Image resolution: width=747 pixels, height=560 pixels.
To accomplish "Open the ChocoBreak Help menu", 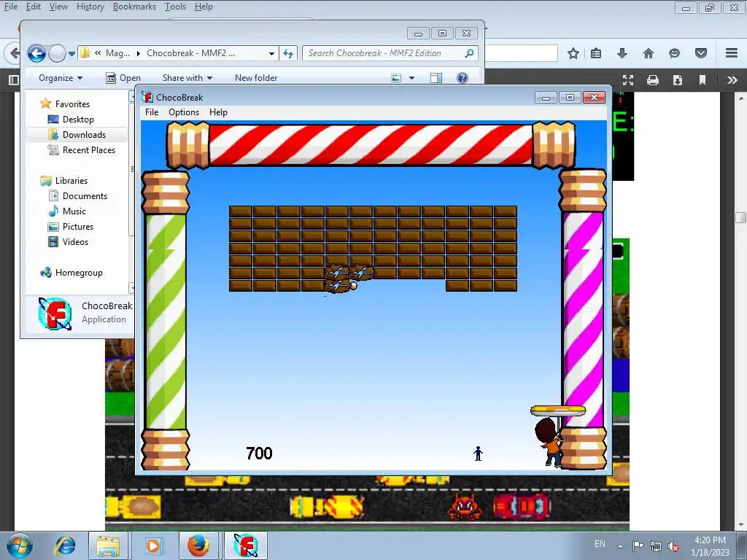I will 218,112.
